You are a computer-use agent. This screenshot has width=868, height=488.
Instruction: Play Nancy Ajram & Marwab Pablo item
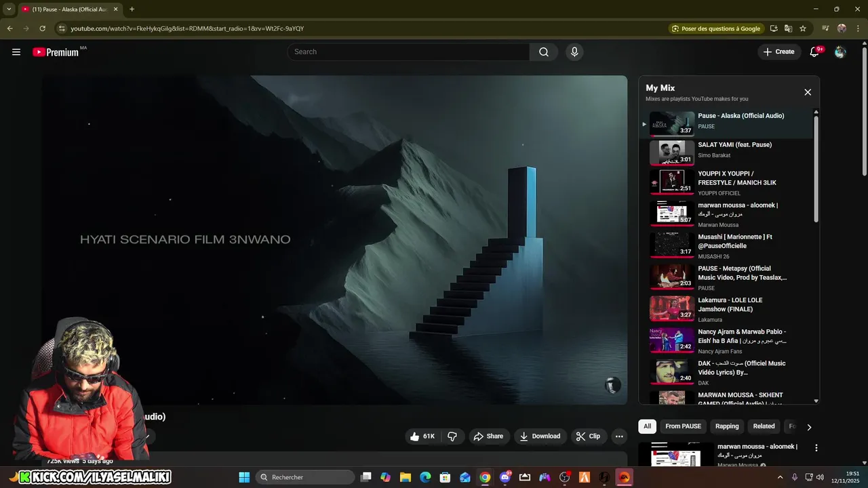[726, 340]
